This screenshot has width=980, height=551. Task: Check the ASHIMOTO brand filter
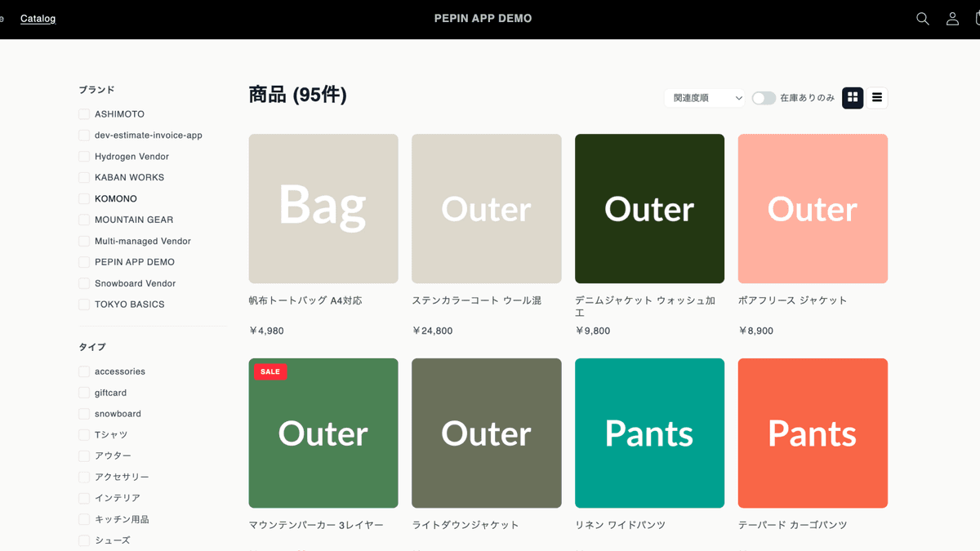click(84, 113)
